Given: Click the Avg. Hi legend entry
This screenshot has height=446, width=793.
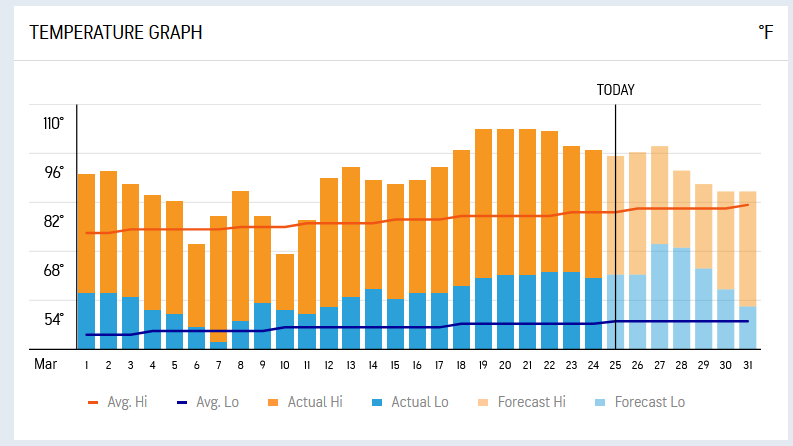Looking at the screenshot, I should 117,402.
